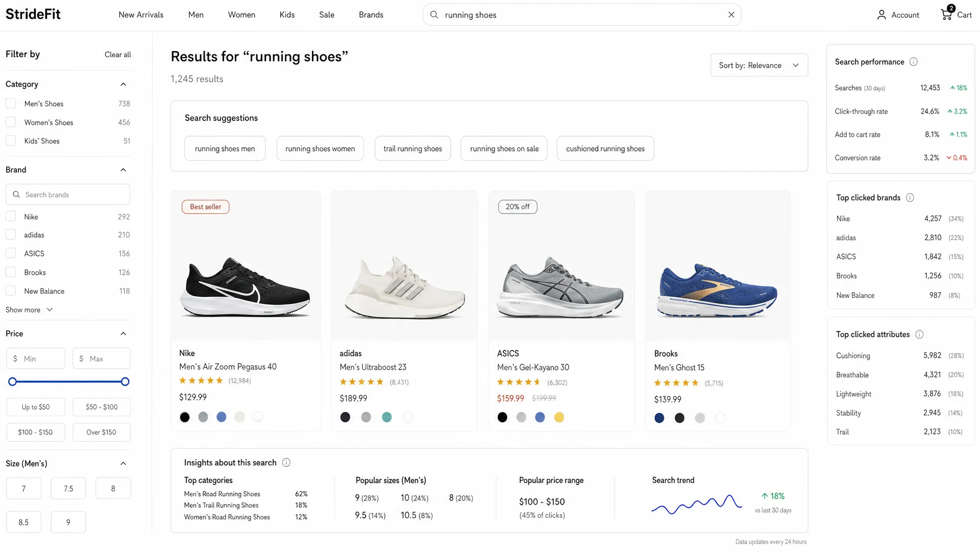Screen dimensions: 980x555
Task: Select the 'running shoes women' suggestion
Action: click(x=320, y=148)
